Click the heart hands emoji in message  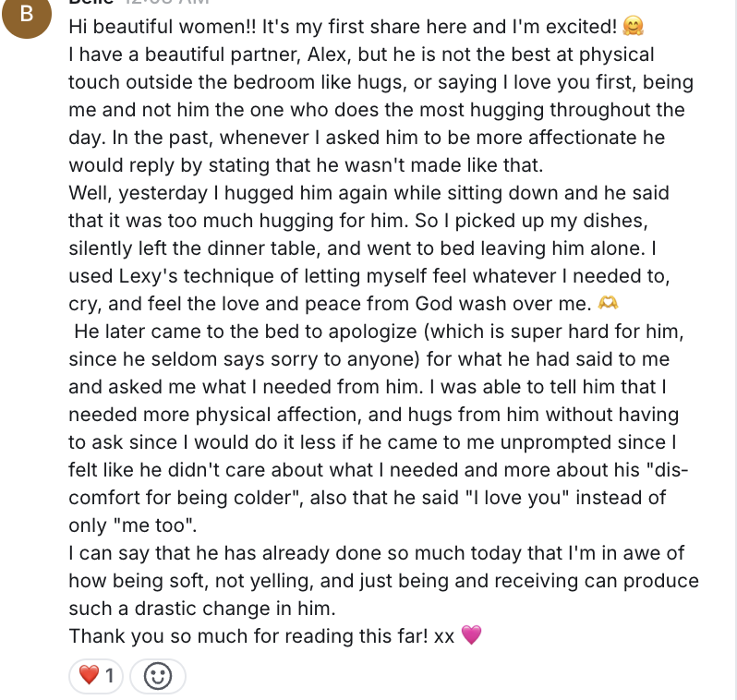[608, 303]
